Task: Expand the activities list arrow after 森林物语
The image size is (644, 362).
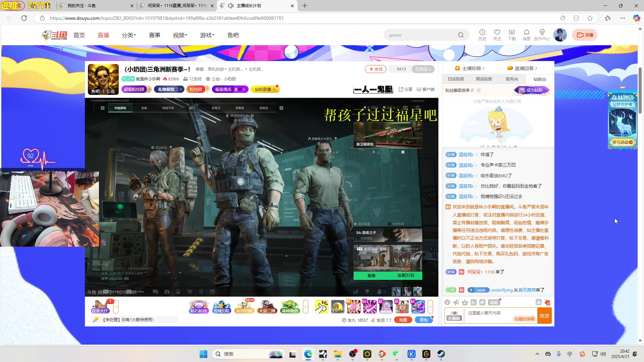Action: [x=306, y=307]
